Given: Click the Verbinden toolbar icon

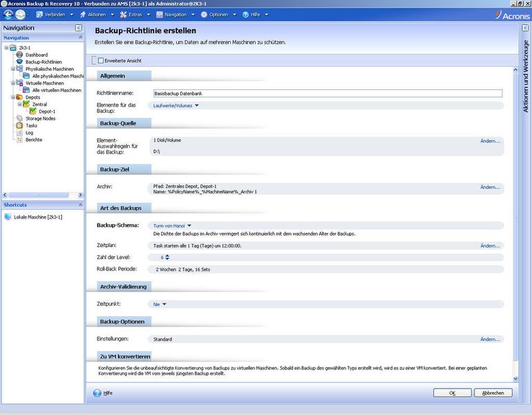Looking at the screenshot, I should [39, 15].
